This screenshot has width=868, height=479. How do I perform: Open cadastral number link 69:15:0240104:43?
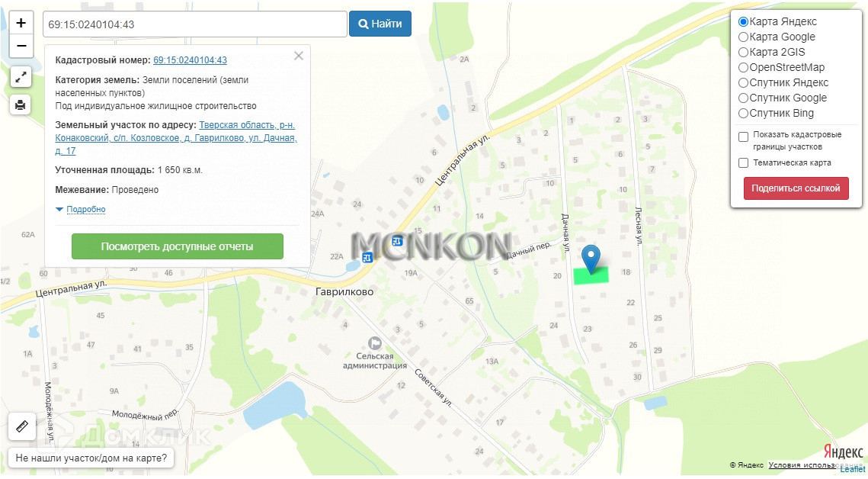(x=190, y=60)
